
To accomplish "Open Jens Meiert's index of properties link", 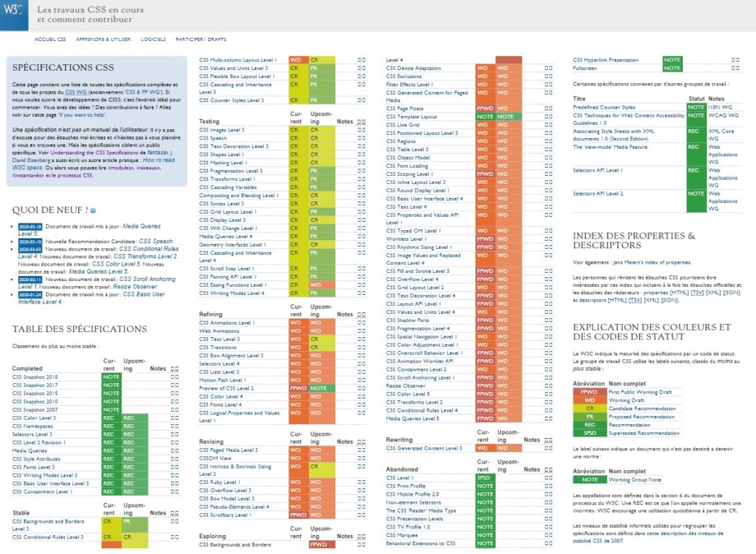I will (x=652, y=262).
